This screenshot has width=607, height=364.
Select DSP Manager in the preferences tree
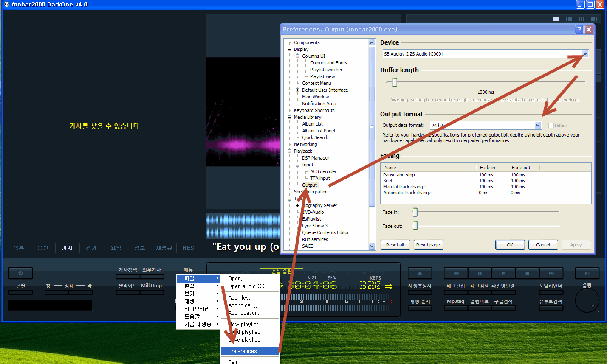pyautogui.click(x=316, y=158)
